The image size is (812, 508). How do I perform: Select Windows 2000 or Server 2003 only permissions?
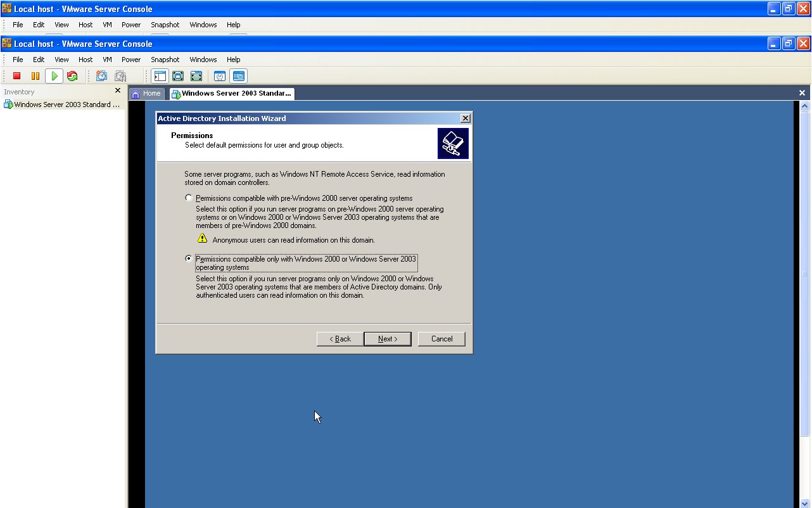[188, 258]
